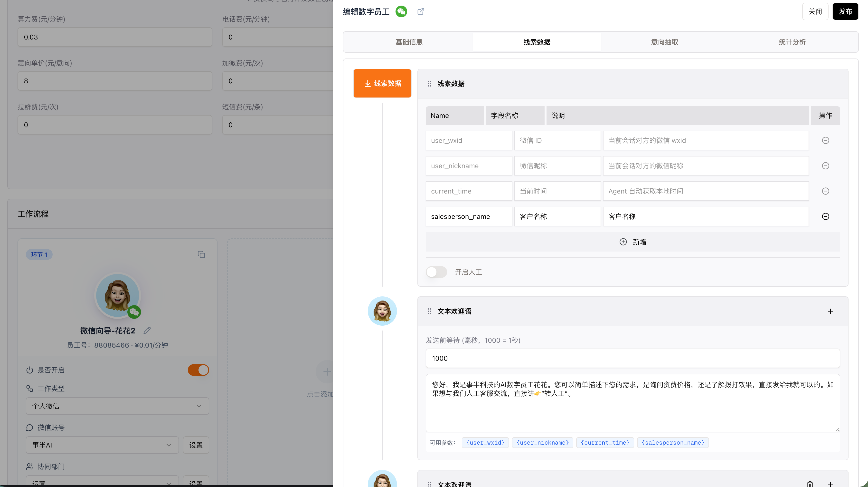The height and width of the screenshot is (487, 868).
Task: Edit the name 微信向导-花花2 with pencil icon
Action: [147, 331]
